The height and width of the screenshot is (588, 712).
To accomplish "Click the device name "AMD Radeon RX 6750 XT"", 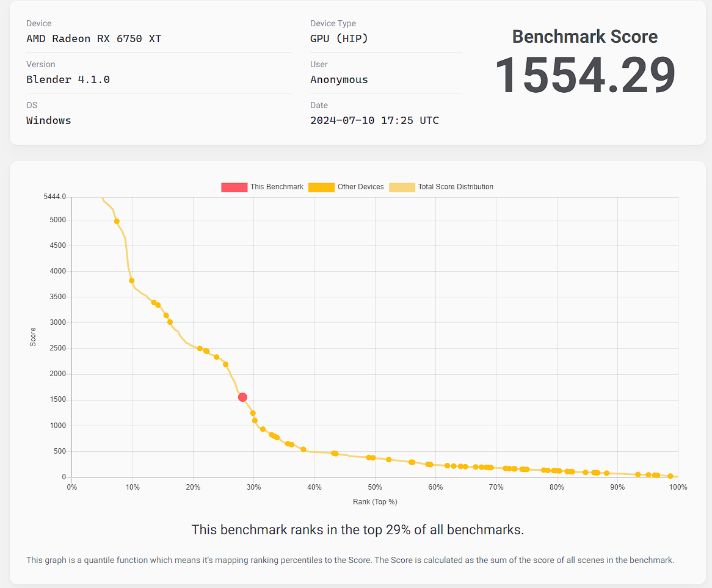I will pyautogui.click(x=93, y=38).
